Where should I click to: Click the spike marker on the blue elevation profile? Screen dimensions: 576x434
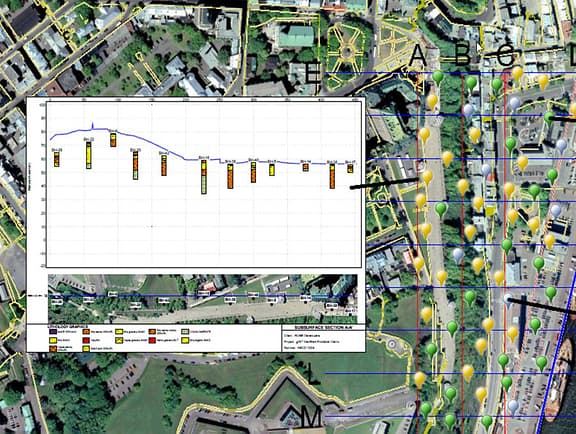[92, 126]
